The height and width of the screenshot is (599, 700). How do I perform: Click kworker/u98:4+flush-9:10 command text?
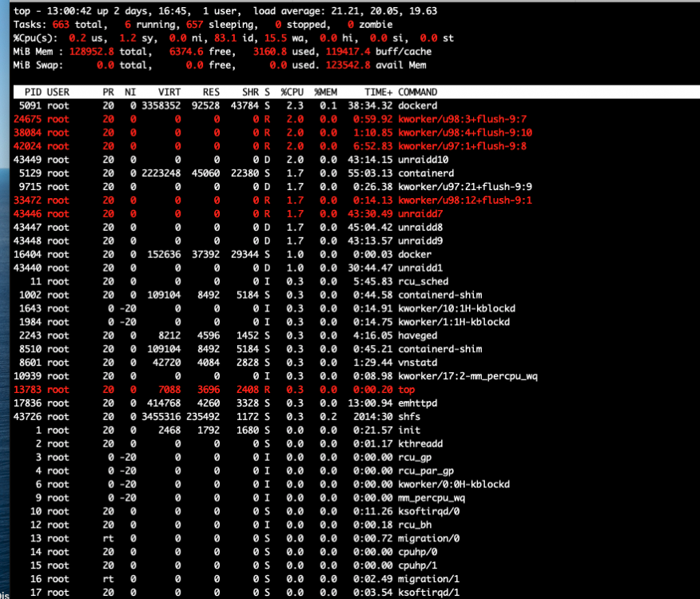(465, 133)
